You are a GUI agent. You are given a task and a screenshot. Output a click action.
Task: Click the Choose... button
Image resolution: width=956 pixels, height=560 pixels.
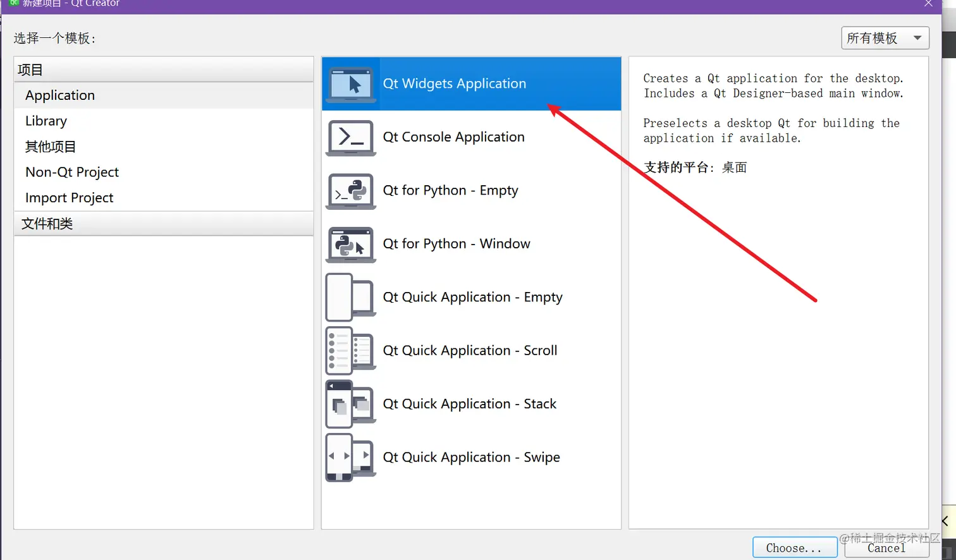pyautogui.click(x=795, y=548)
